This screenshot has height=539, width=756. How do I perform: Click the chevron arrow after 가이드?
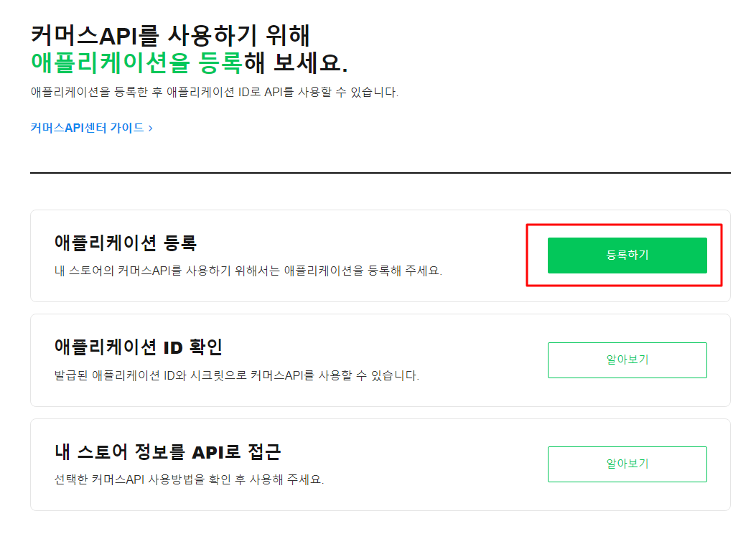click(150, 128)
